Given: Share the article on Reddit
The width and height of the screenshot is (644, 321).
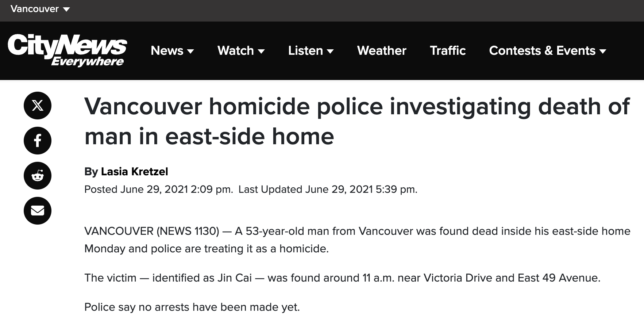Looking at the screenshot, I should tap(38, 176).
